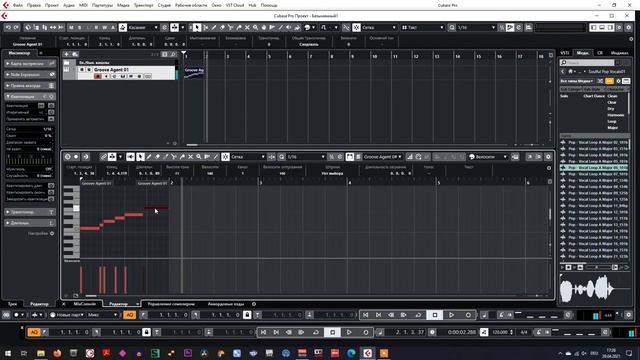The width and height of the screenshot is (640, 360).
Task: Click Play in the bottom transport panel
Action: (x=349, y=332)
